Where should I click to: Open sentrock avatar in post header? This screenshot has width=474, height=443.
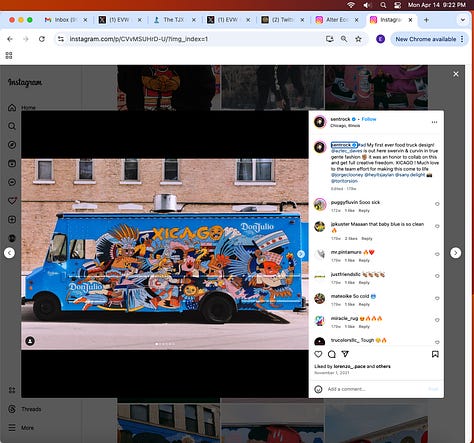[x=320, y=122]
